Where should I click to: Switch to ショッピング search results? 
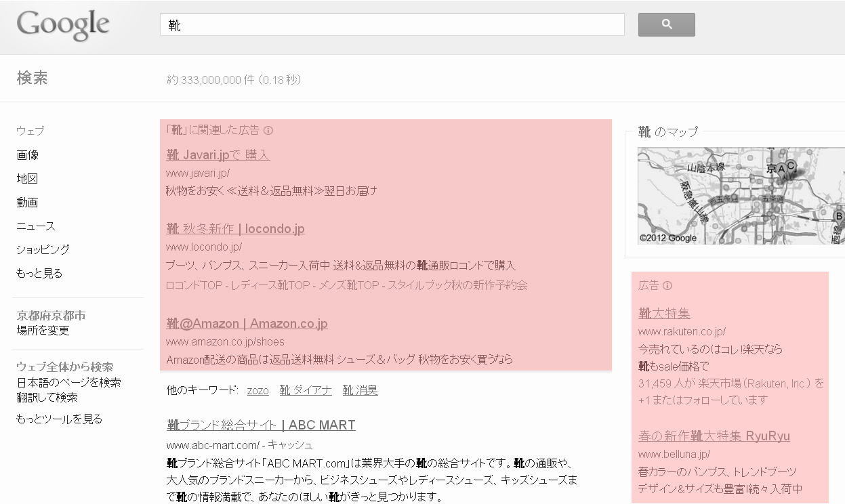point(43,250)
